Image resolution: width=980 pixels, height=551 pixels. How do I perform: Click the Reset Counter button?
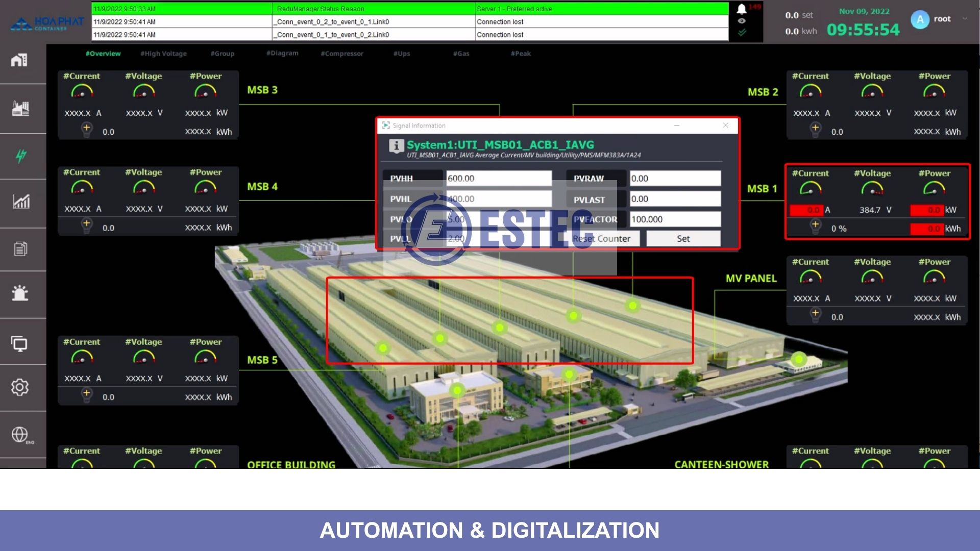click(602, 238)
